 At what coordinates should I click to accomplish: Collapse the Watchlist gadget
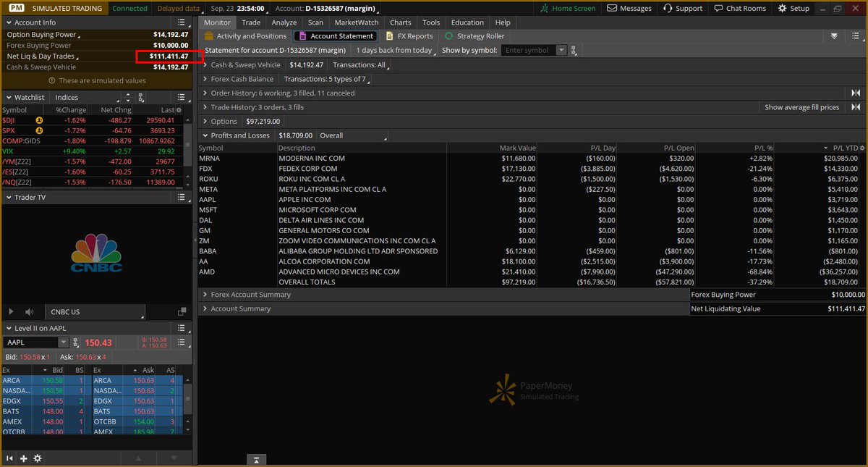pyautogui.click(x=8, y=97)
